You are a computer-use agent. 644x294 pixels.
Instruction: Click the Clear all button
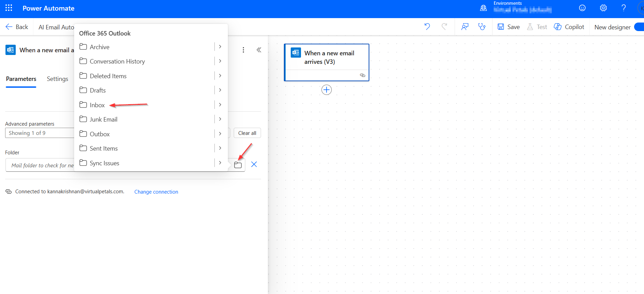pos(247,133)
